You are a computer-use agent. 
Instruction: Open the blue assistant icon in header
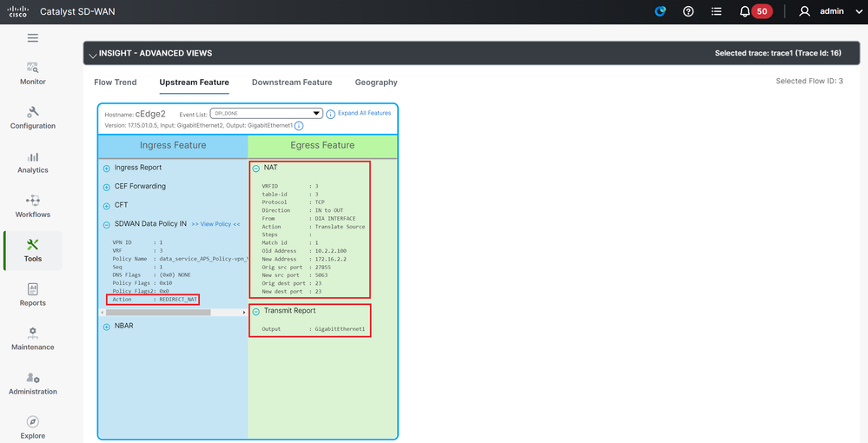659,11
